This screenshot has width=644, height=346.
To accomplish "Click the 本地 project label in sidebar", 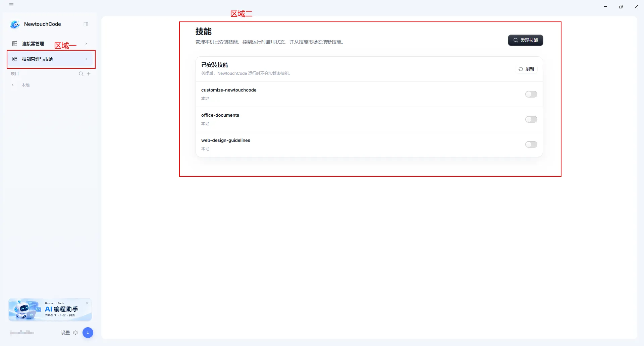I will (25, 85).
